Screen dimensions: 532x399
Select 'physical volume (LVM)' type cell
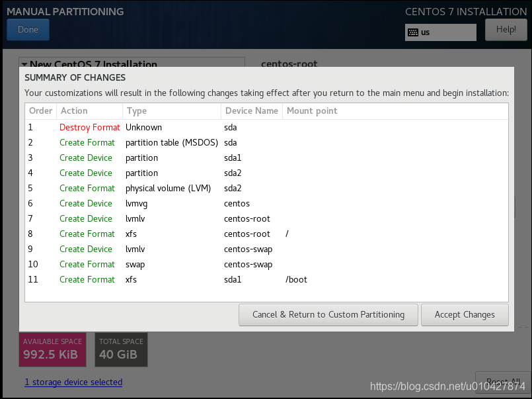169,189
